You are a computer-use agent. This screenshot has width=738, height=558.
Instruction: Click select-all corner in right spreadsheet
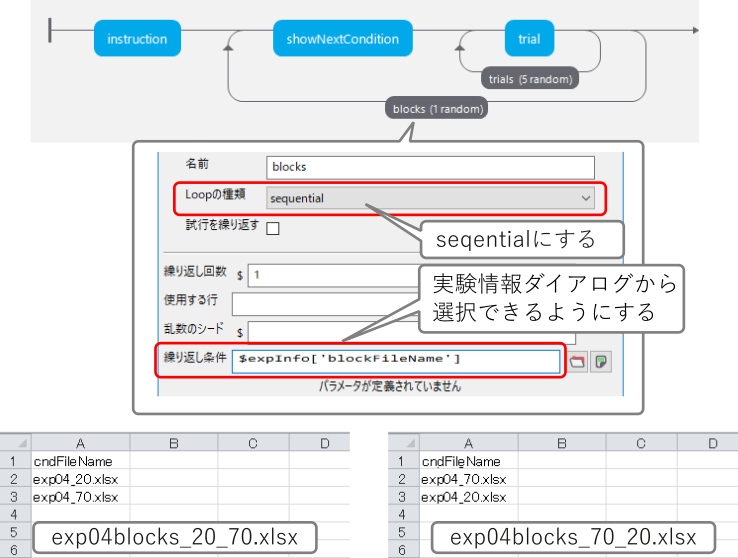point(404,443)
